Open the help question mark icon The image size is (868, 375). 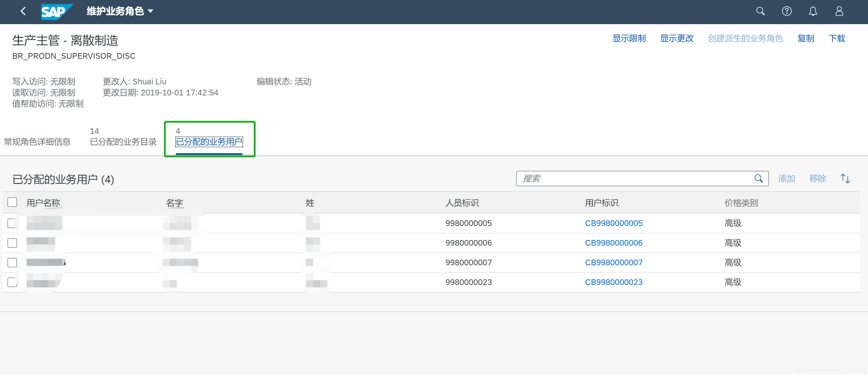pyautogui.click(x=787, y=11)
